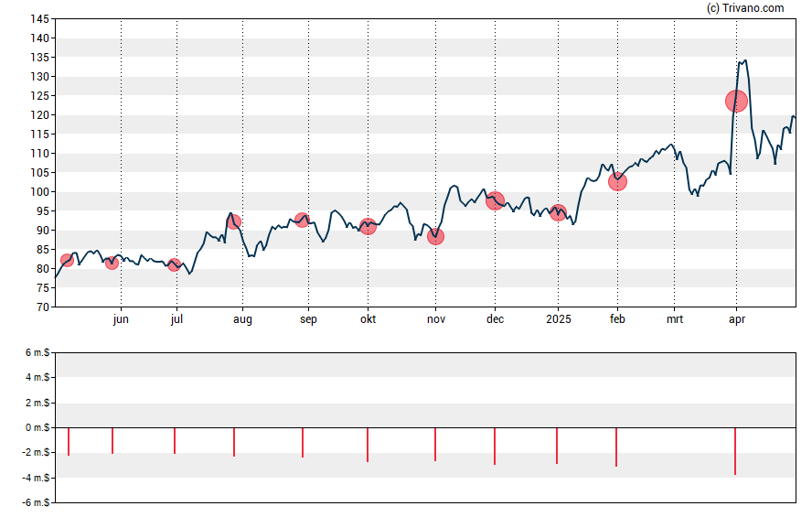Click the 'sep' axis label
Screen dimensions: 812x517
pos(308,319)
